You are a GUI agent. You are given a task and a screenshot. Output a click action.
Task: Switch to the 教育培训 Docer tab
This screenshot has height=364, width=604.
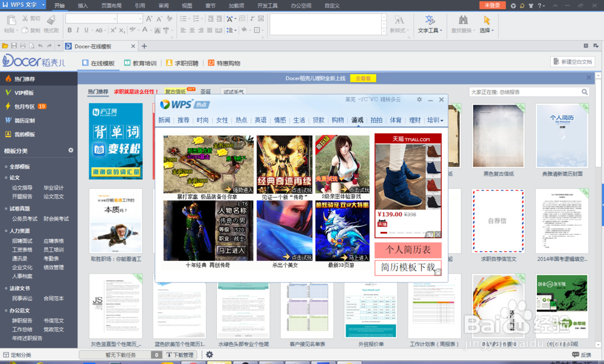[140, 63]
